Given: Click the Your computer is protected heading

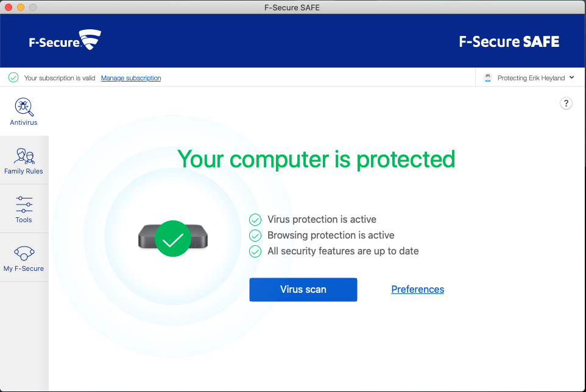Looking at the screenshot, I should point(316,159).
